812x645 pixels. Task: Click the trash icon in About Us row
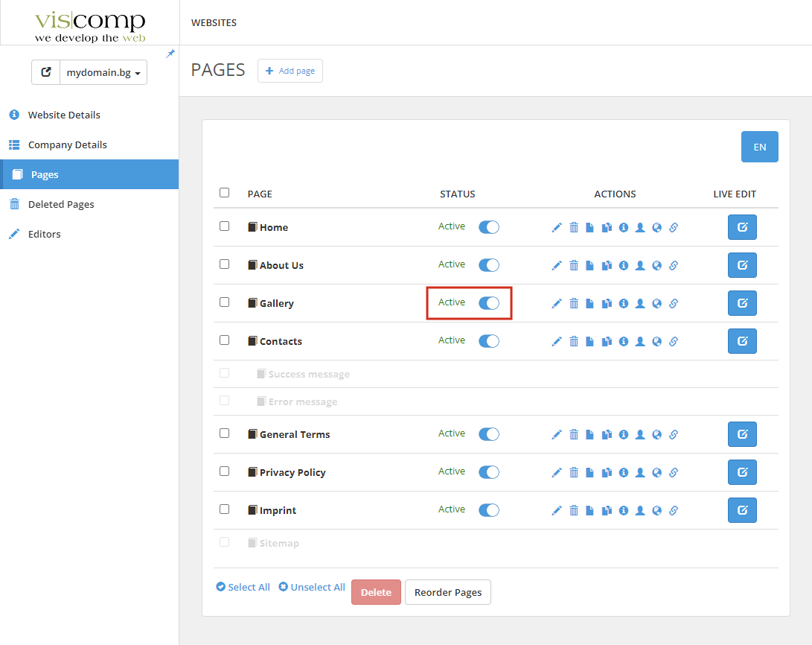574,266
